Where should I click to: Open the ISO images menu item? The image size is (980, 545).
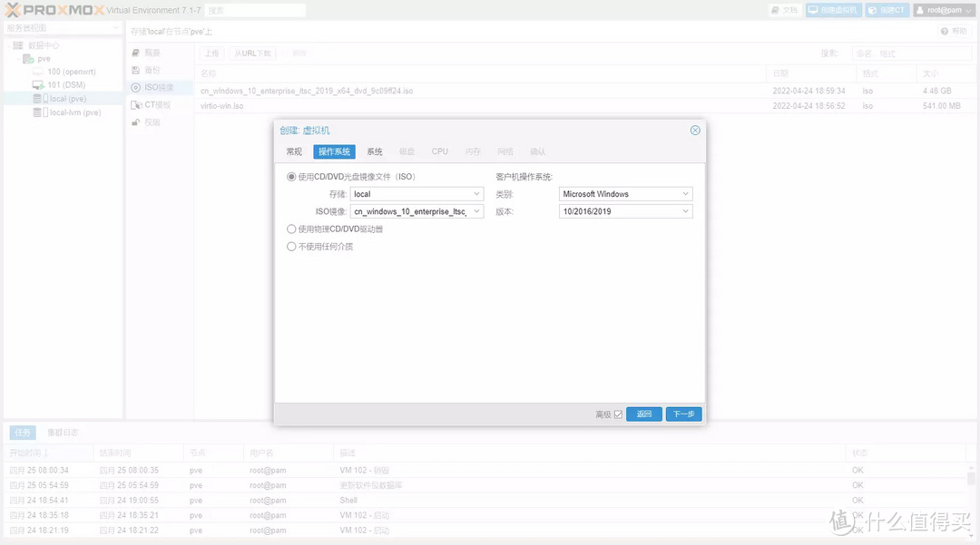pos(159,87)
